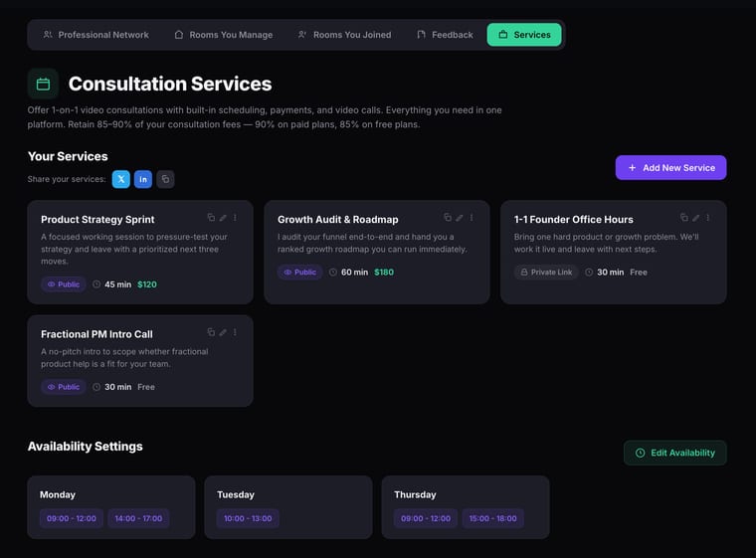Click Add New Service button
The image size is (756, 558).
point(670,168)
